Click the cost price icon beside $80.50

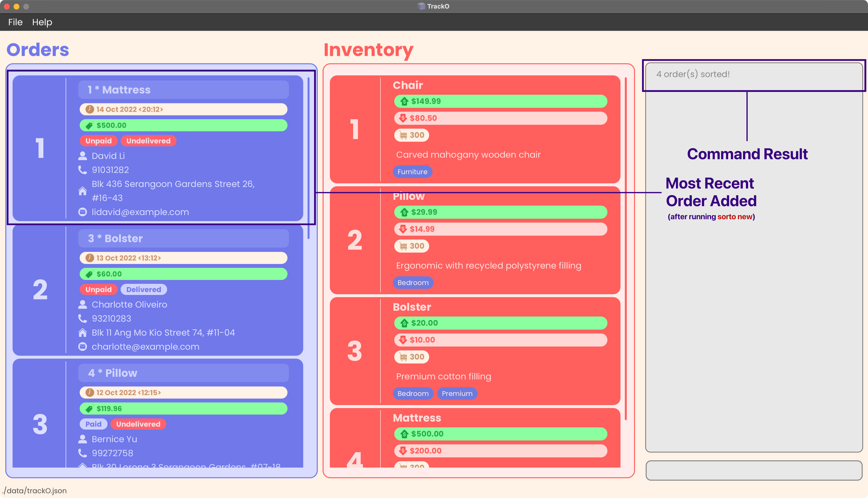pos(403,118)
